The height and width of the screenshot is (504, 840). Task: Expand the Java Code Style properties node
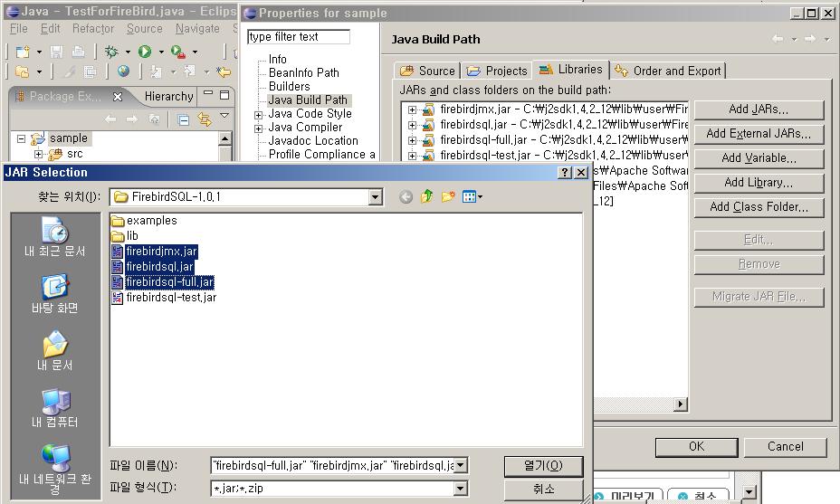pos(259,115)
